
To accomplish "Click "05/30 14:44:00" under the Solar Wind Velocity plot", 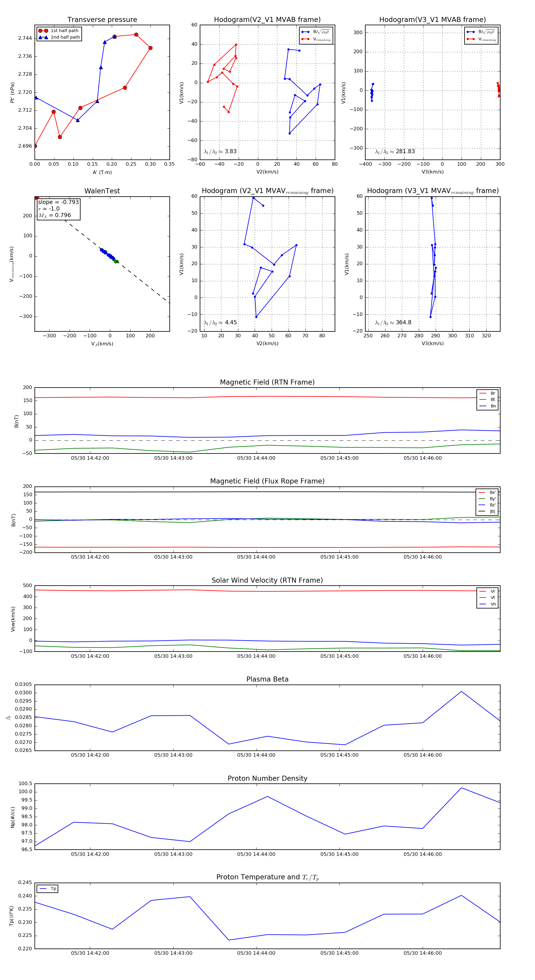I will 256,656.
